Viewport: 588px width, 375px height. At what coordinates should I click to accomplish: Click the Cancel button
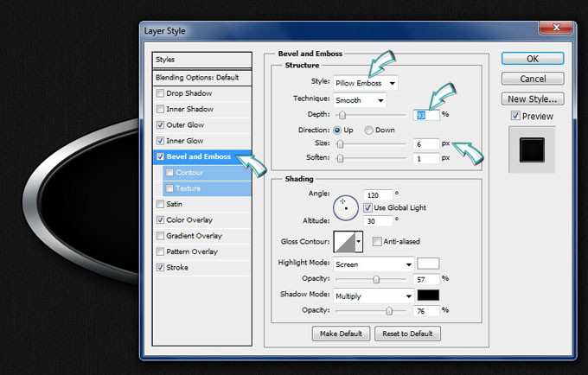(x=533, y=79)
